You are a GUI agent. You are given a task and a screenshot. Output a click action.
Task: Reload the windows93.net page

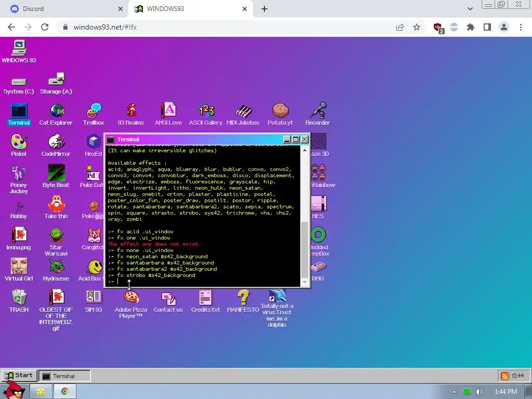coord(45,27)
